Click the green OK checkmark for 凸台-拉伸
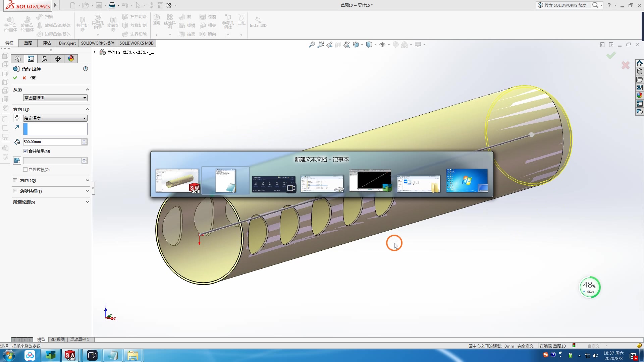644x362 pixels. pos(15,78)
